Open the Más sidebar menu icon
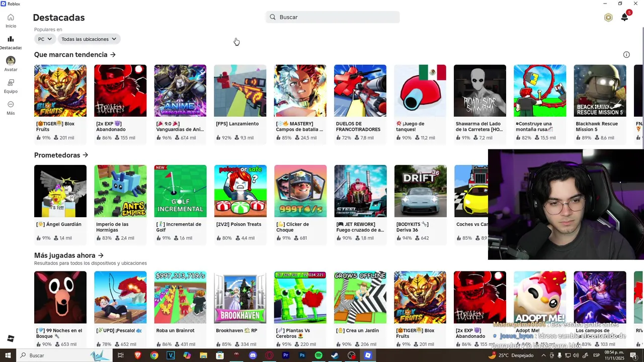 [x=11, y=104]
